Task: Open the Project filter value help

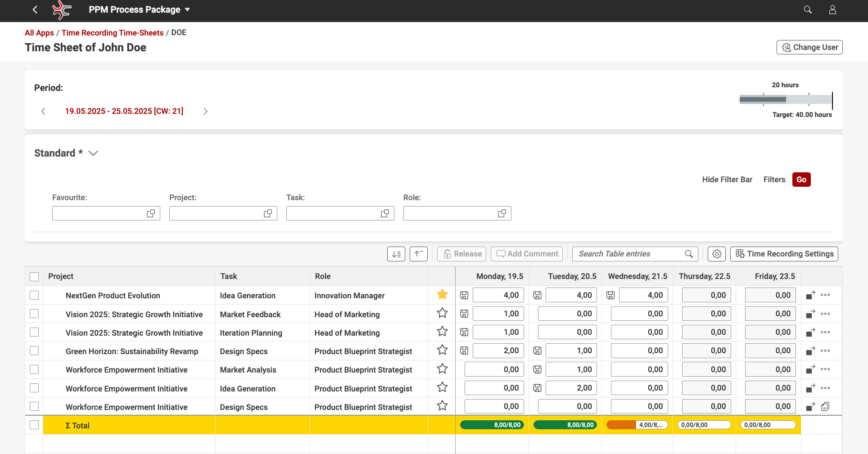Action: coord(268,213)
